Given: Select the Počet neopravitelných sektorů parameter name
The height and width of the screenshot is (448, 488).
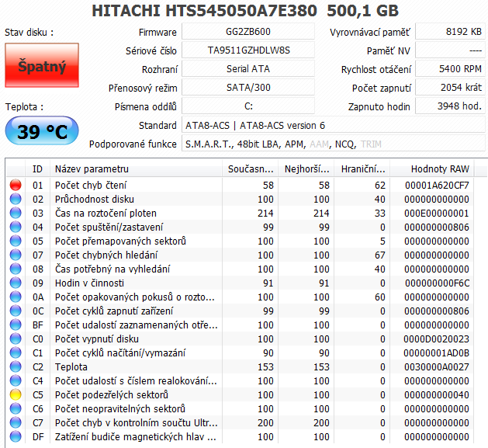Looking at the screenshot, I should coord(119,408).
